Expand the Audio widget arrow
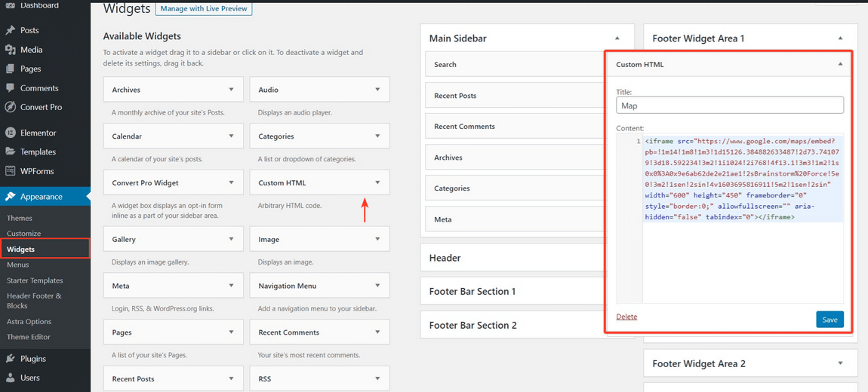Viewport: 868px width, 392px height. pos(377,90)
